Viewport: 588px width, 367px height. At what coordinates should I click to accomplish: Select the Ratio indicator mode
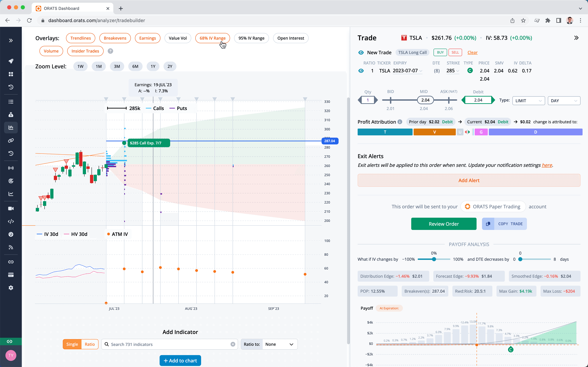[90, 344]
